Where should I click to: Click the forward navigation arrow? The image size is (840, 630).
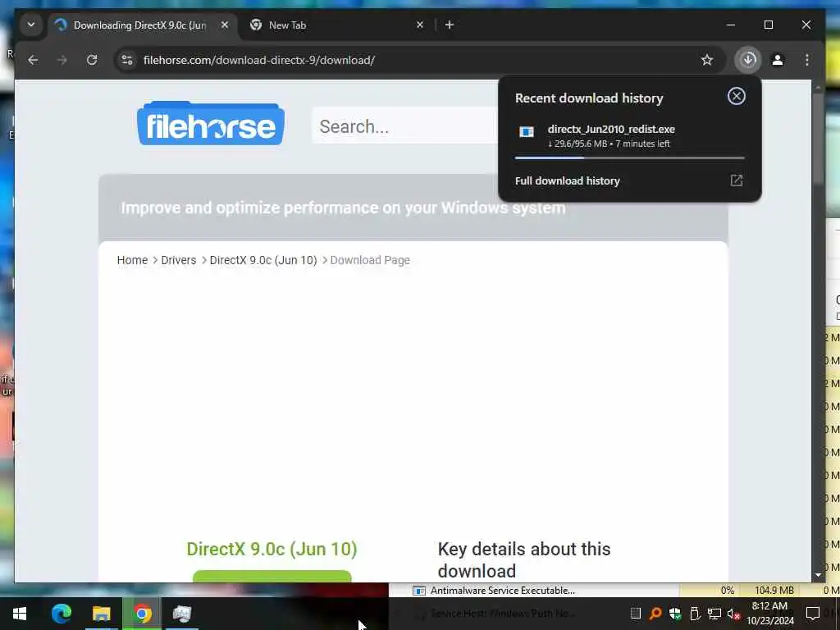(x=62, y=60)
